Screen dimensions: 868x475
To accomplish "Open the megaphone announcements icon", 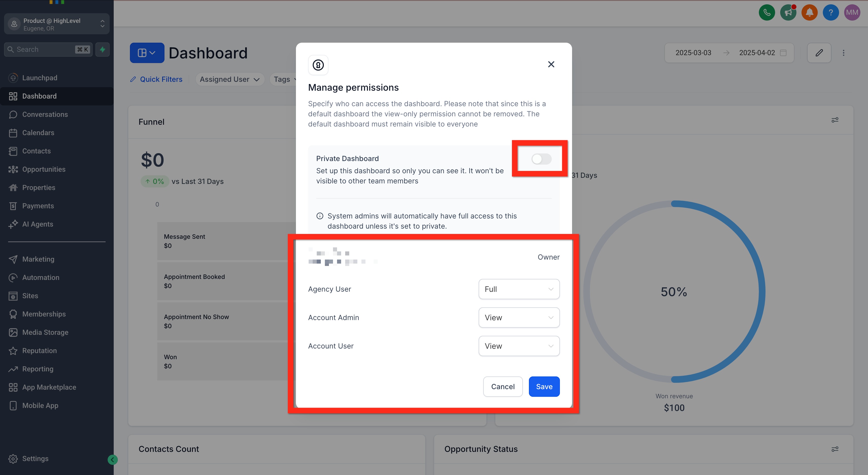I will click(x=788, y=12).
